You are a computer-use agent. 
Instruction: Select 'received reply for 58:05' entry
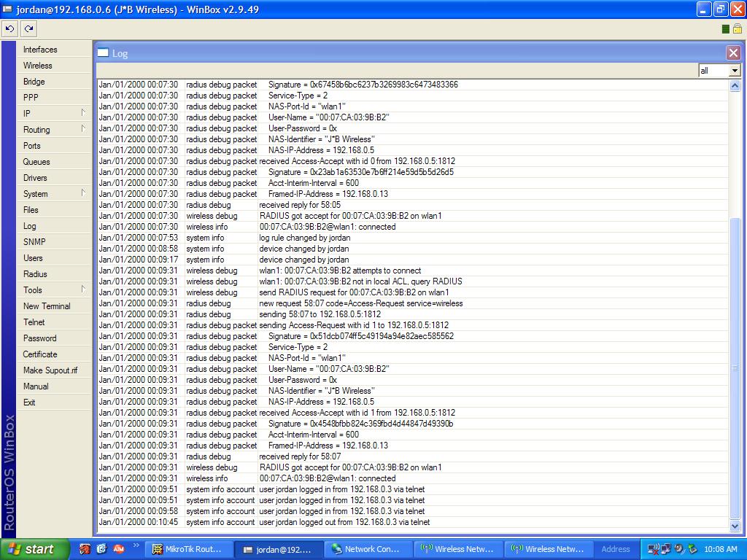coord(413,205)
